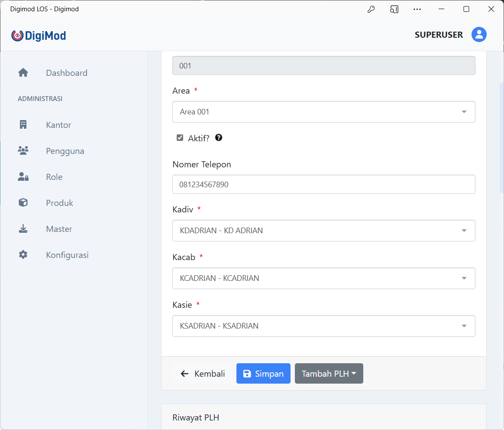Click the Kantor building icon
Screen dimensions: 504x430
(23, 125)
